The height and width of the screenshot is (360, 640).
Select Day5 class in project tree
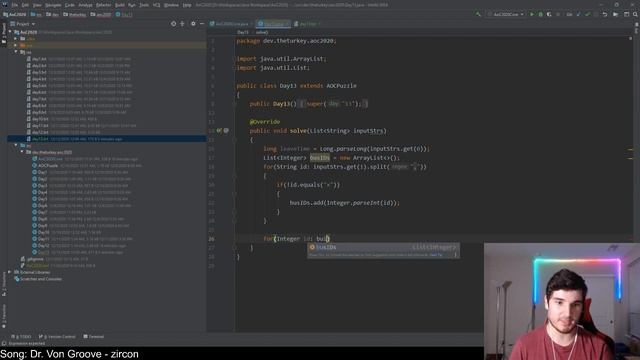pos(42,199)
